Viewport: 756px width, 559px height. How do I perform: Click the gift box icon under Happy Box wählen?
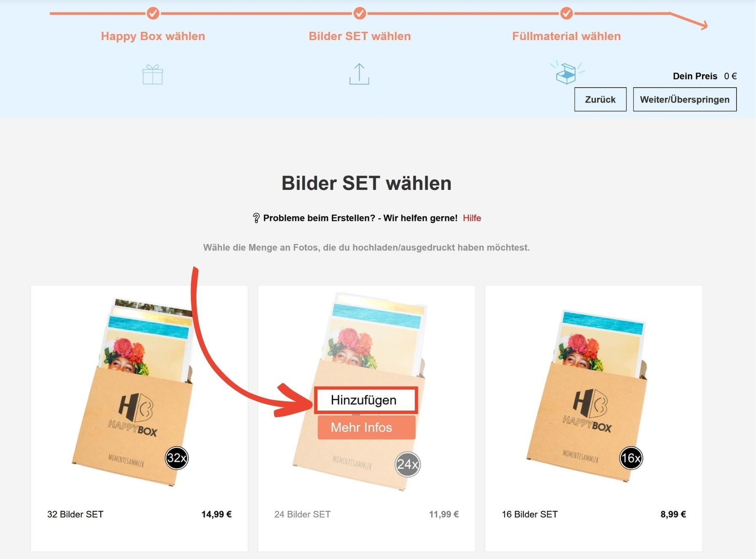(x=153, y=74)
